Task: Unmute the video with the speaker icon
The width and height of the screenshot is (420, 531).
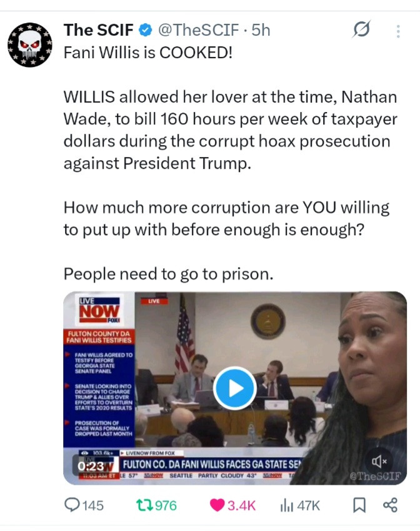Action: [379, 461]
